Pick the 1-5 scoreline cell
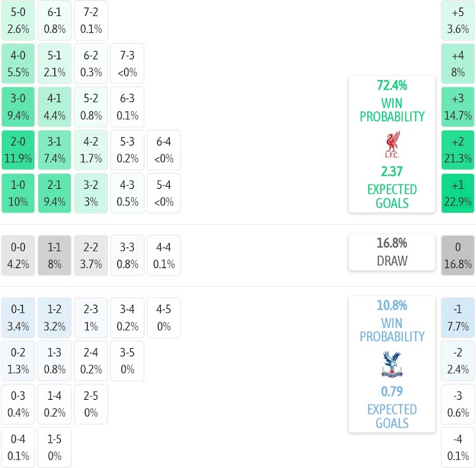Viewport: 476px width, 468px height. click(x=54, y=448)
